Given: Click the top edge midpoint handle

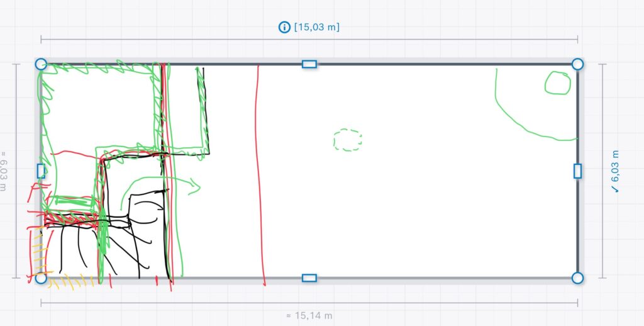Looking at the screenshot, I should (x=309, y=64).
